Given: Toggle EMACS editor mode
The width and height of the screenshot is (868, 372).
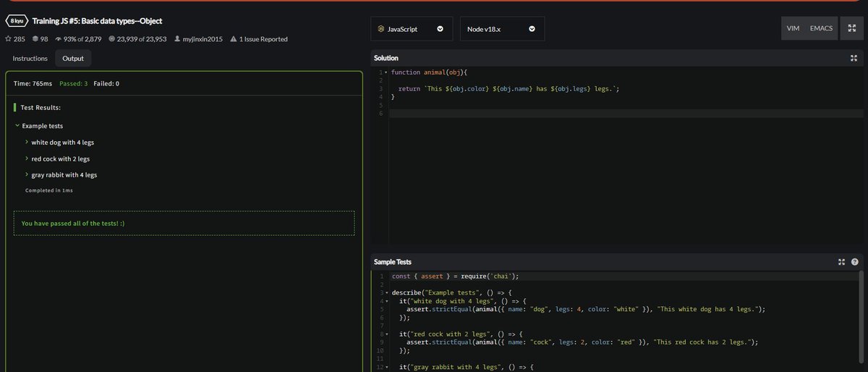Looking at the screenshot, I should click(x=822, y=29).
